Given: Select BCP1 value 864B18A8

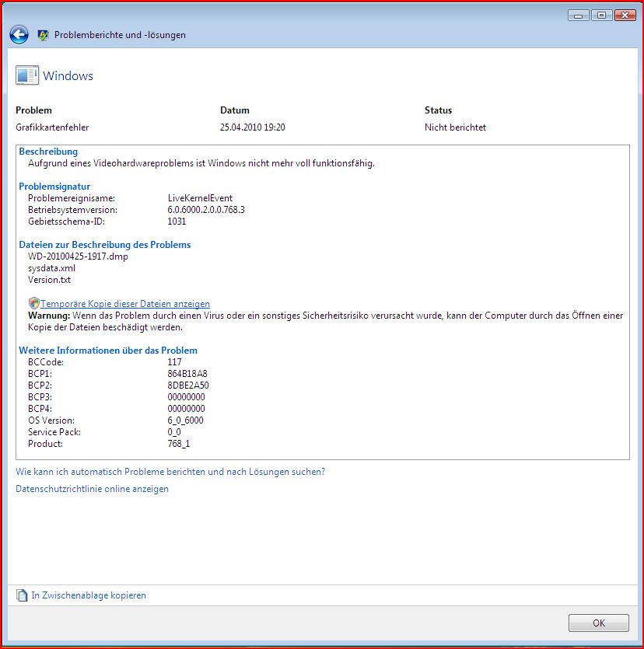Looking at the screenshot, I should coord(187,374).
